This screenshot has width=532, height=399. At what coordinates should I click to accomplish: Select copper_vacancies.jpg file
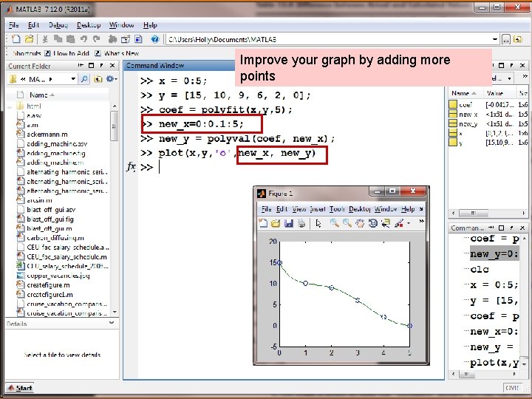(x=58, y=276)
